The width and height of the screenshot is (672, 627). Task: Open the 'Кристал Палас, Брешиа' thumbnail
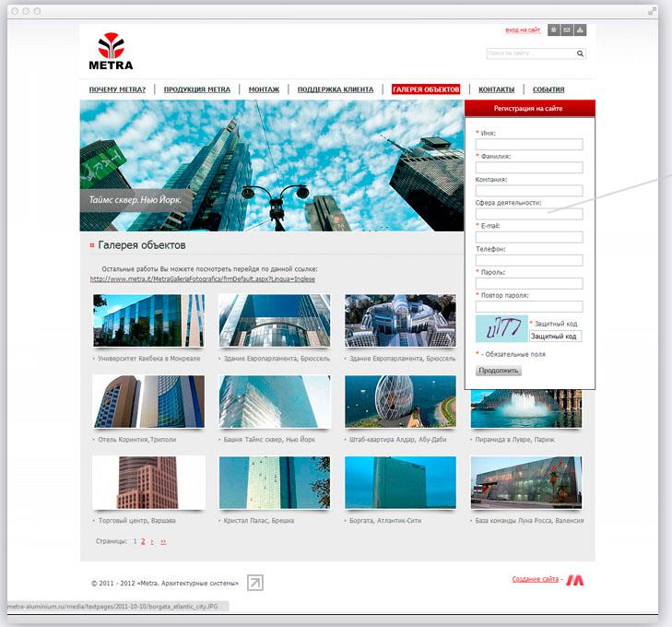pyautogui.click(x=275, y=482)
